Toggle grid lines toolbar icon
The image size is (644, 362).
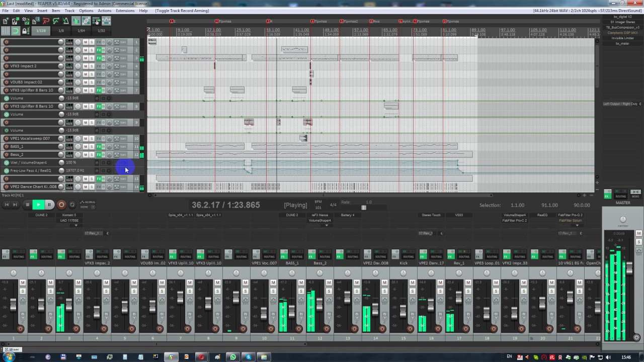point(6,31)
